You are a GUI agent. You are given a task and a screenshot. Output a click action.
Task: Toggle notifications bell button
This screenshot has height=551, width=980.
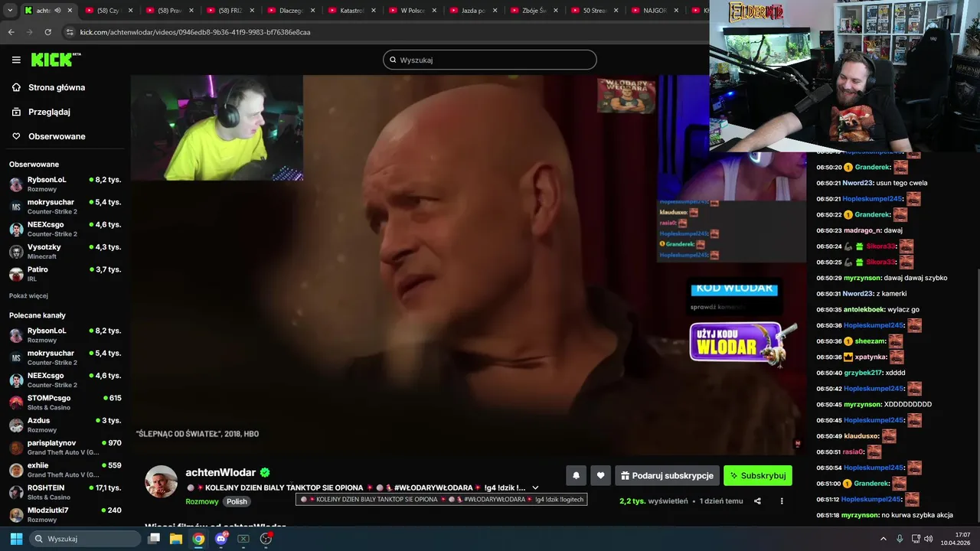pyautogui.click(x=577, y=475)
